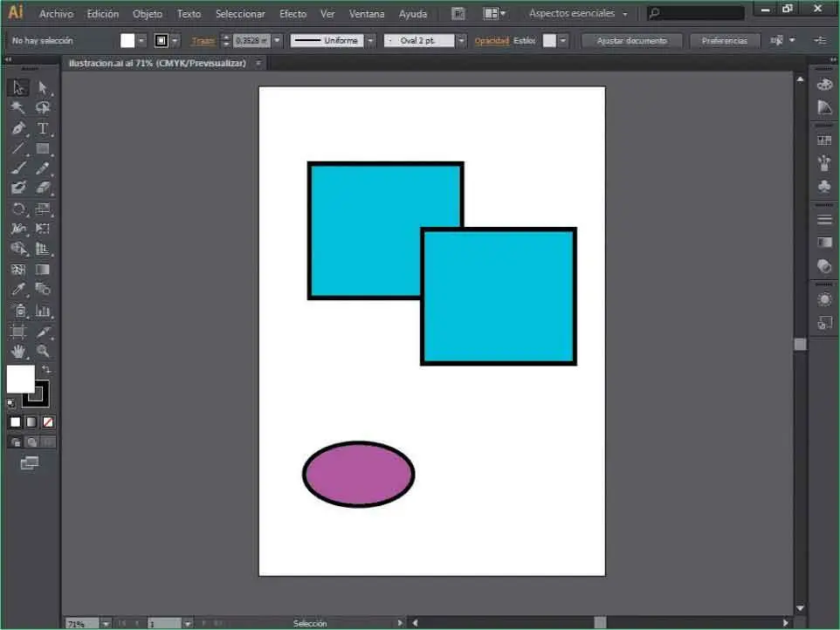Image resolution: width=840 pixels, height=630 pixels.
Task: Open fill color dropdown in control bar
Action: [141, 41]
